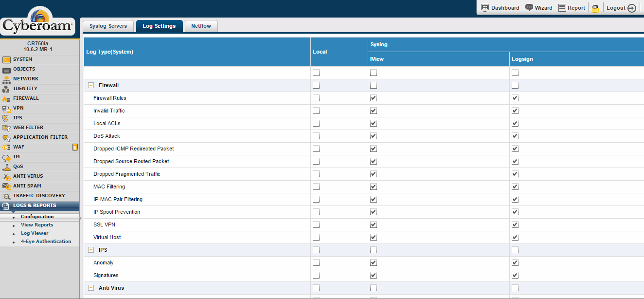Toggle IView checkbox for Virtual Host
Screen dimensions: 644x299
[374, 237]
